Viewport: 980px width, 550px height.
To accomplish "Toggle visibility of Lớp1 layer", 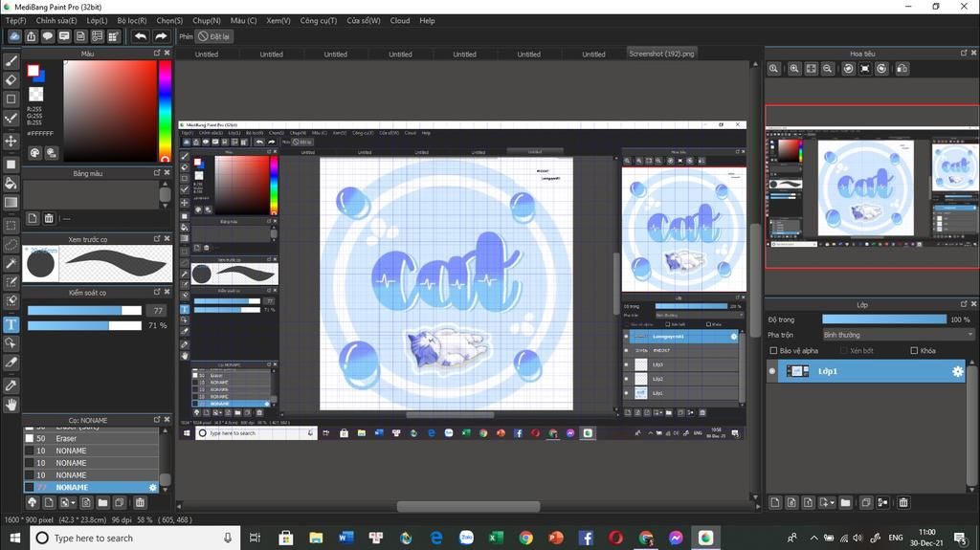I will pyautogui.click(x=772, y=371).
